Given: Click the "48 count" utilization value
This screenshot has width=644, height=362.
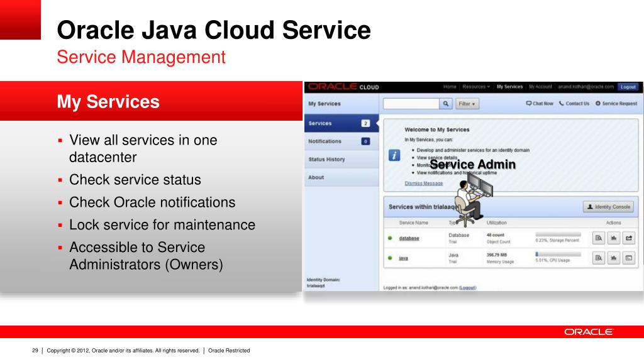Looking at the screenshot, I should [x=496, y=235].
